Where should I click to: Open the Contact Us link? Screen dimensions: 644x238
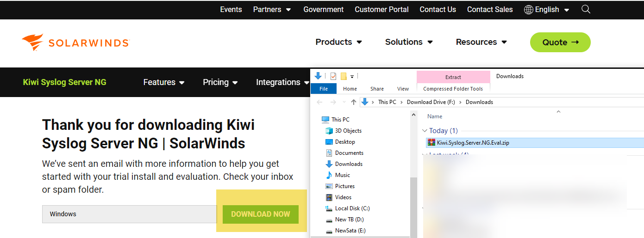coord(438,9)
